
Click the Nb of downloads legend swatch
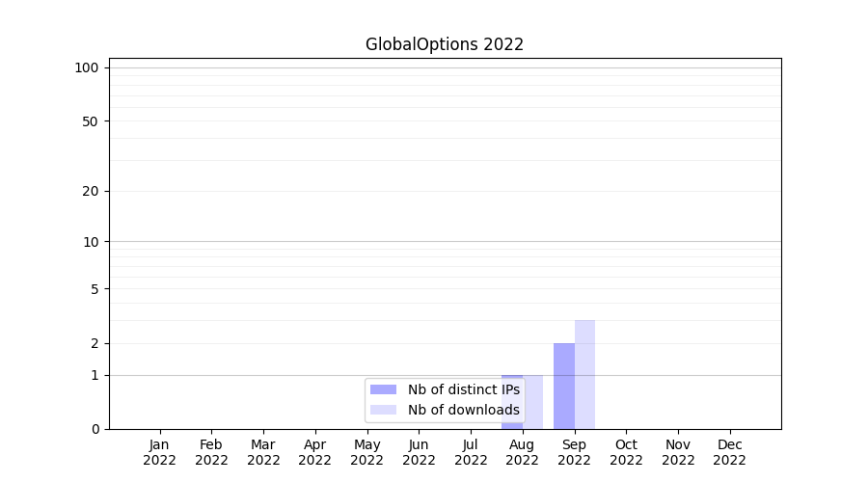(x=383, y=410)
